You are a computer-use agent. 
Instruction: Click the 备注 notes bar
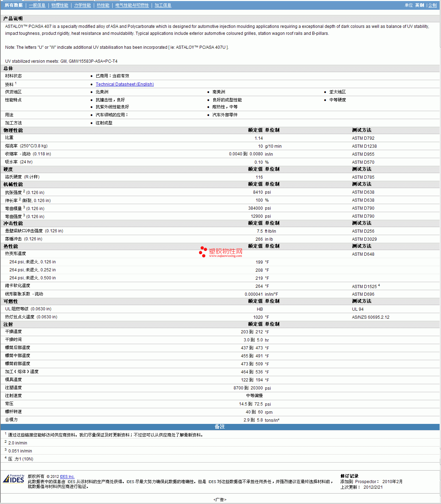220,427
